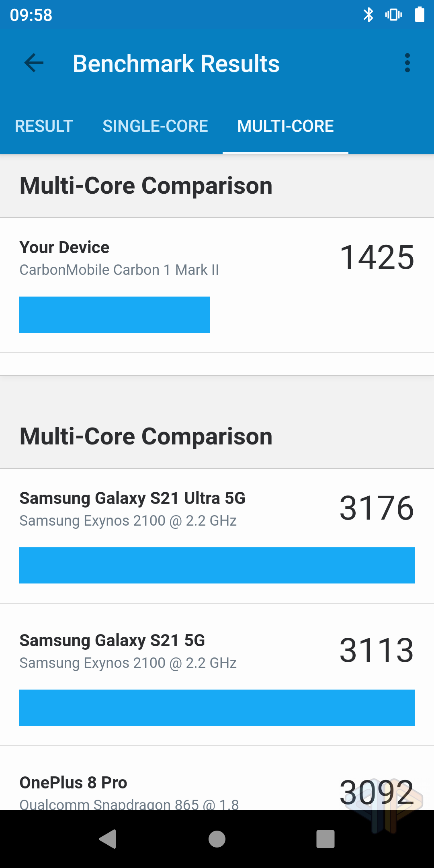Image resolution: width=434 pixels, height=868 pixels.
Task: Tap the battery status icon
Action: pyautogui.click(x=420, y=15)
